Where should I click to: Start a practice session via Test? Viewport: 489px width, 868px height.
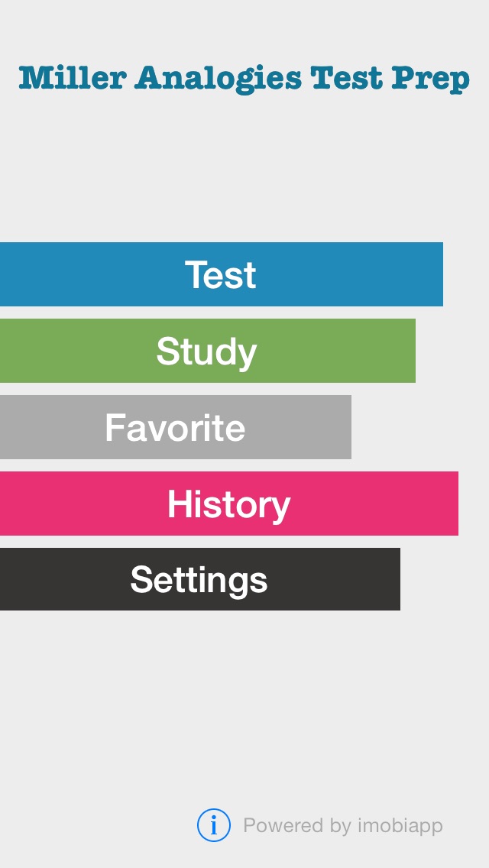pyautogui.click(x=222, y=274)
